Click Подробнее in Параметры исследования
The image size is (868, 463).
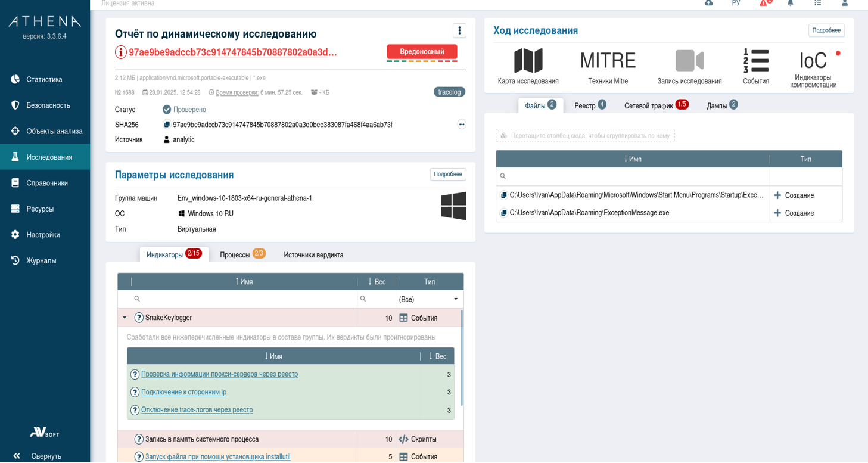[x=447, y=174]
